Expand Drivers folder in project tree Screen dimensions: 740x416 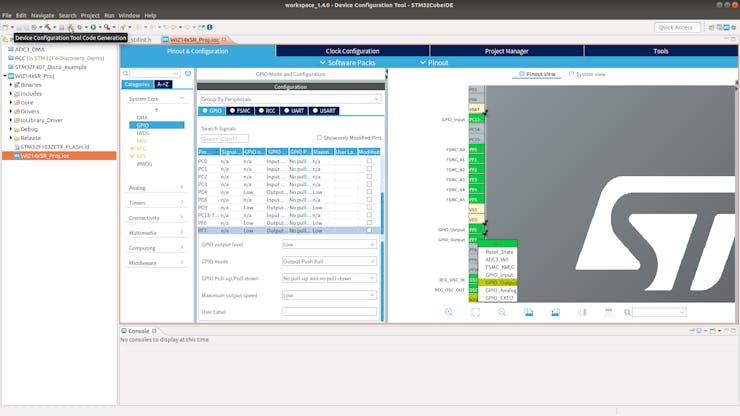[11, 111]
